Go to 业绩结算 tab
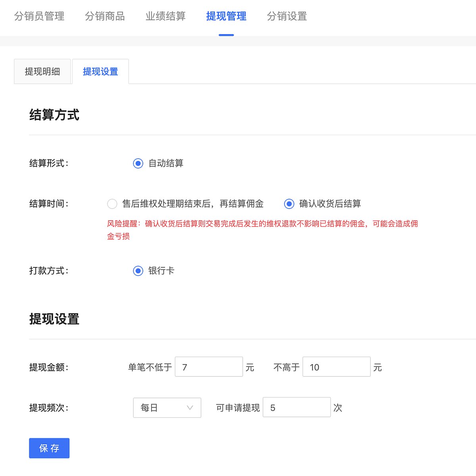Viewport: 476px width, 476px height. tap(165, 16)
